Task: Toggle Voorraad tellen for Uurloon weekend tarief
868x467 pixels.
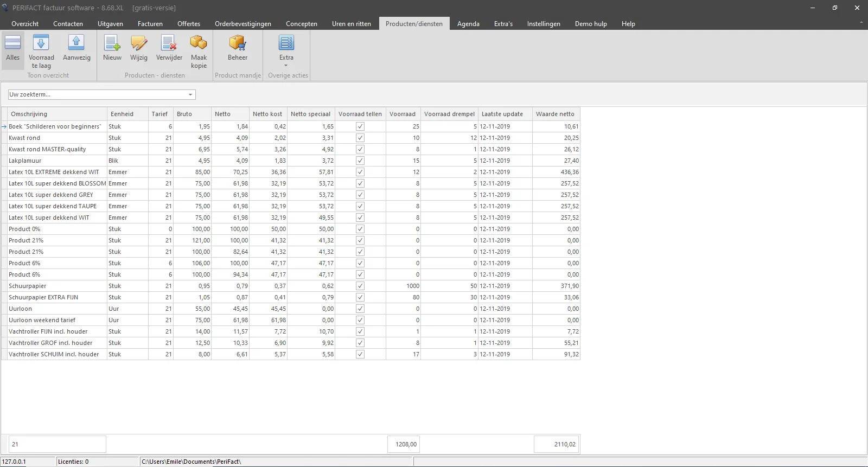Action: click(360, 320)
